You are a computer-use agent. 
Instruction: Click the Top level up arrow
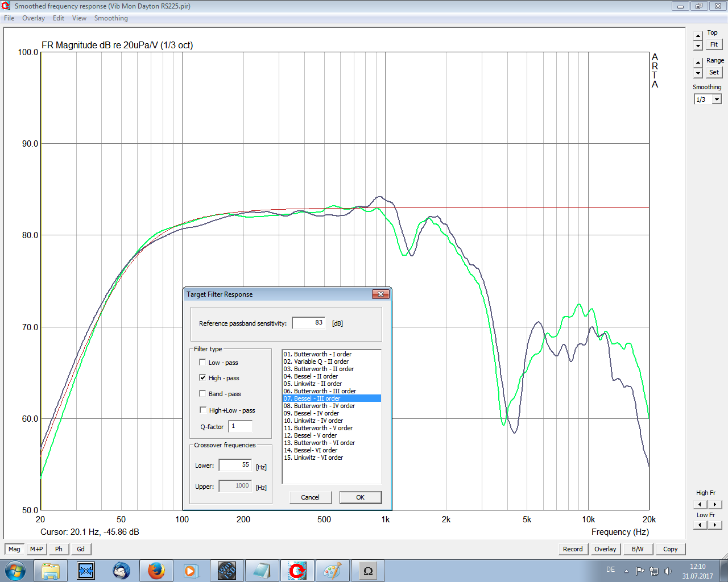(x=698, y=36)
